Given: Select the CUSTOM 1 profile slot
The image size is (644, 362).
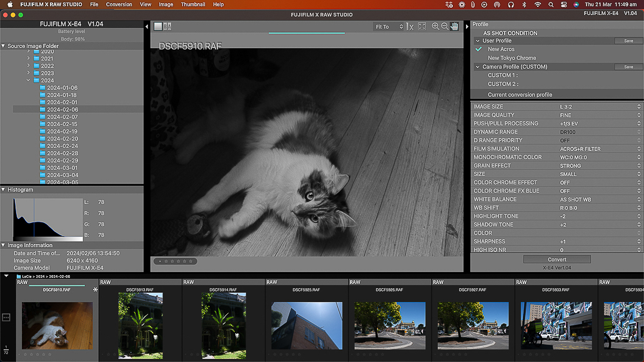Looking at the screenshot, I should [503, 75].
